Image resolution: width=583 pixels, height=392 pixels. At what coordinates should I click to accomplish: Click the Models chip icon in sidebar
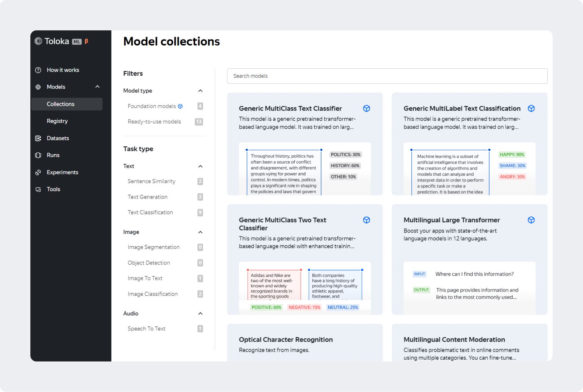coord(38,87)
